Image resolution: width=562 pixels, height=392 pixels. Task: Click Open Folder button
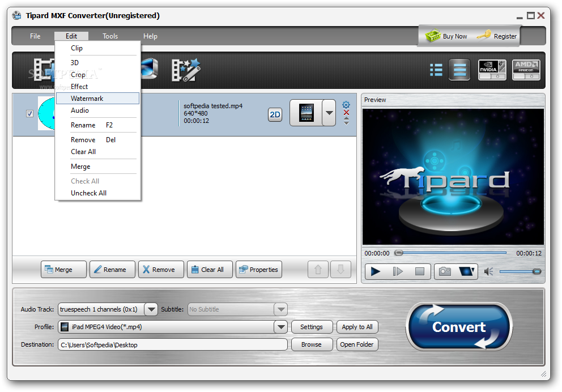357,344
